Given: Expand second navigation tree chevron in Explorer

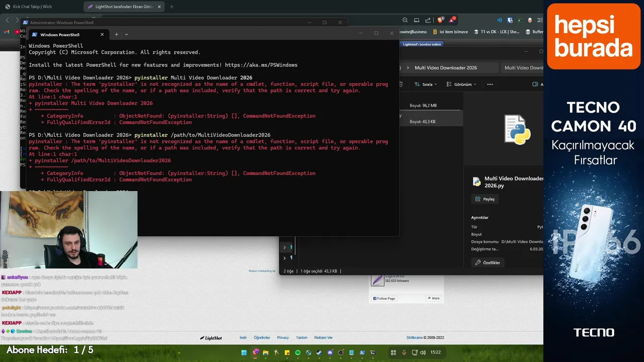Looking at the screenshot, I should pos(284,258).
